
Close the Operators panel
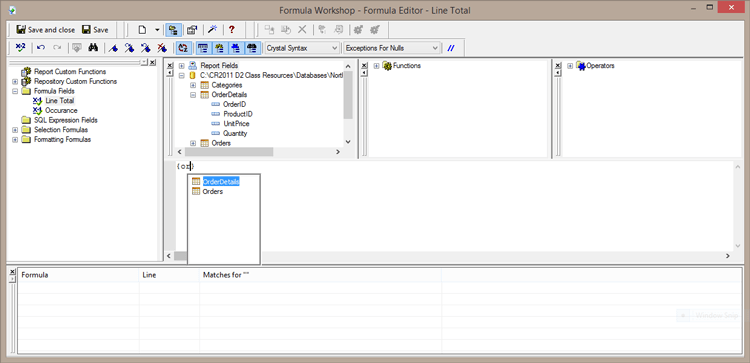pos(558,66)
